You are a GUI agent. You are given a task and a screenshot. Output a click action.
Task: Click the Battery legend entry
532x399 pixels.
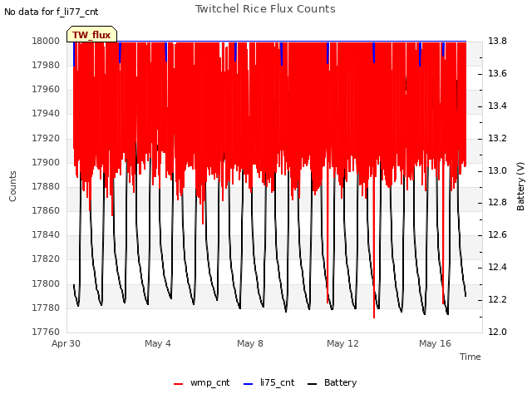pyautogui.click(x=332, y=382)
